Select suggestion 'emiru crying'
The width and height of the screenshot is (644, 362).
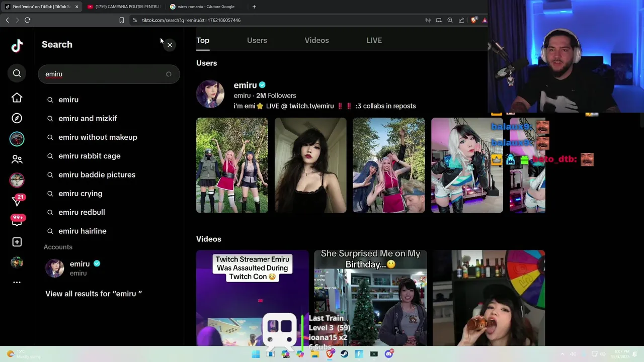pos(80,194)
